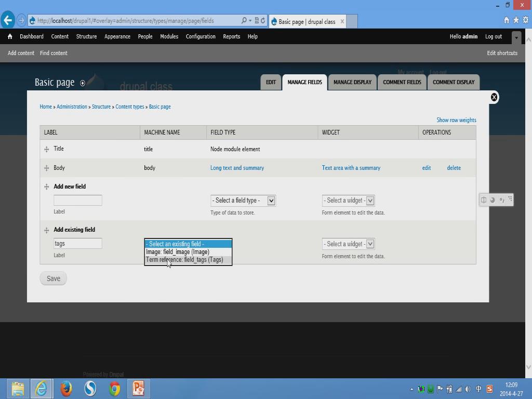The width and height of the screenshot is (532, 399).
Task: Click the volume speaker icon in the system tray
Action: point(468,389)
